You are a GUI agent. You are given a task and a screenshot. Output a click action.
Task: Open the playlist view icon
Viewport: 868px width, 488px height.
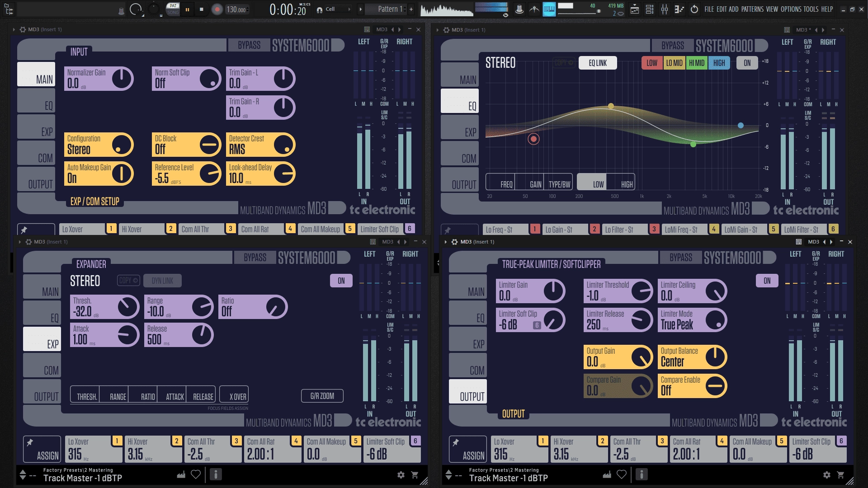[x=635, y=9]
